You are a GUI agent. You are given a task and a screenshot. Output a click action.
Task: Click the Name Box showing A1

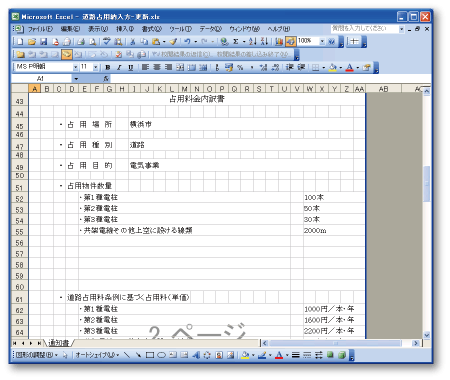41,79
